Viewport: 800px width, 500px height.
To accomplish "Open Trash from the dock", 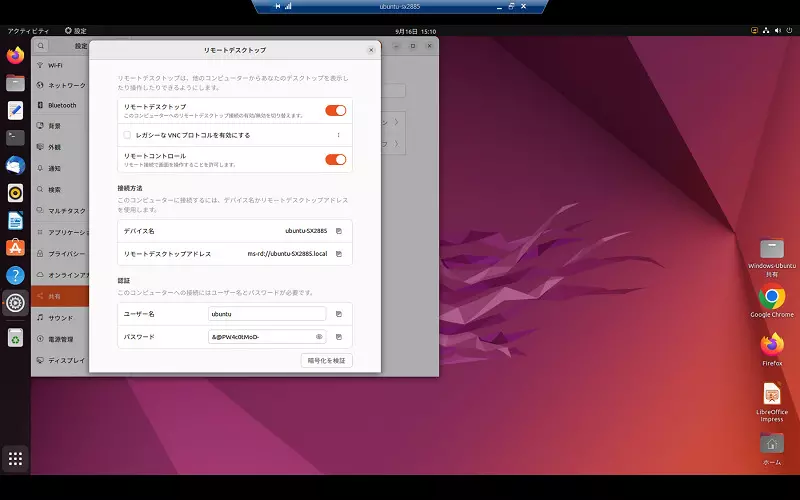I will coord(15,337).
